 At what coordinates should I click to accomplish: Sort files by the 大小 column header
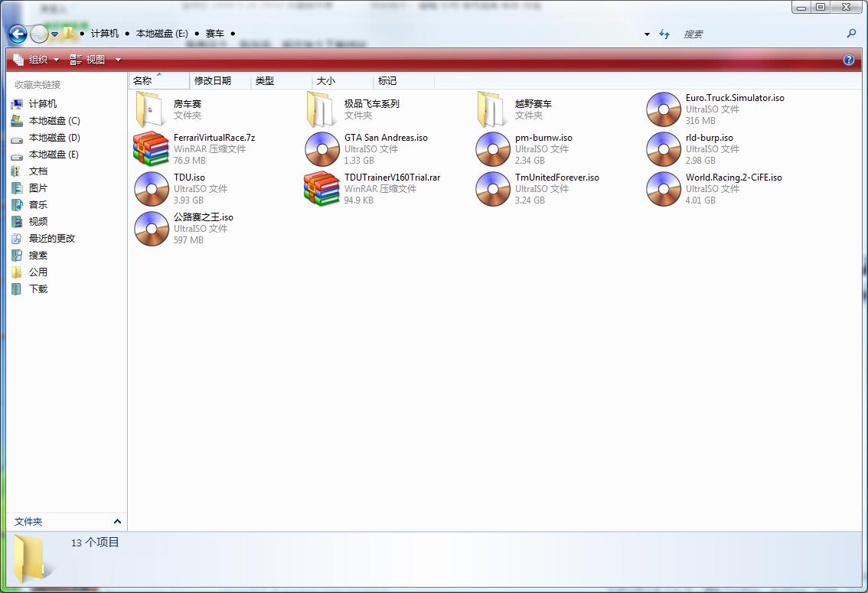click(326, 80)
